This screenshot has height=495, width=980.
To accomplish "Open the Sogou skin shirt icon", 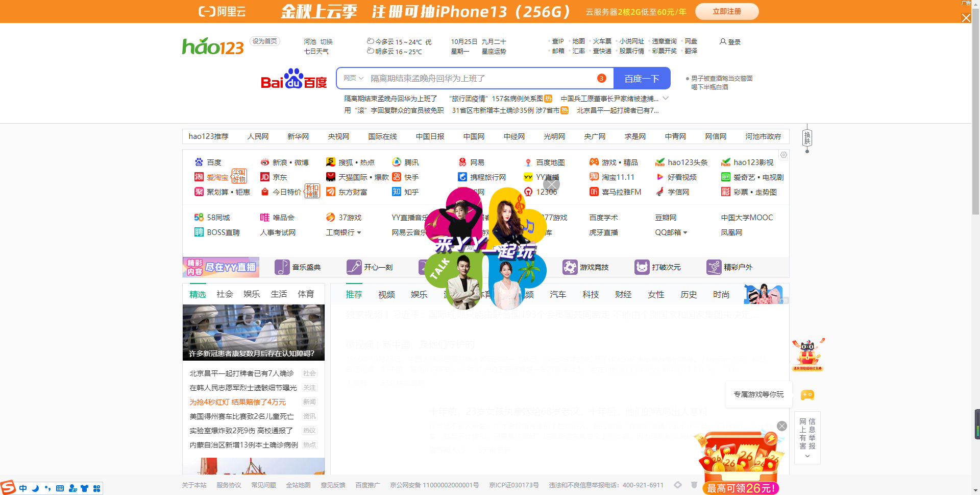I will [x=85, y=488].
